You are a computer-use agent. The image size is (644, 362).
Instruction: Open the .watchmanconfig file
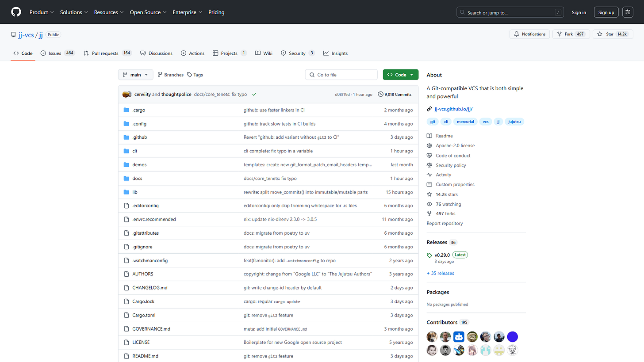(150, 260)
